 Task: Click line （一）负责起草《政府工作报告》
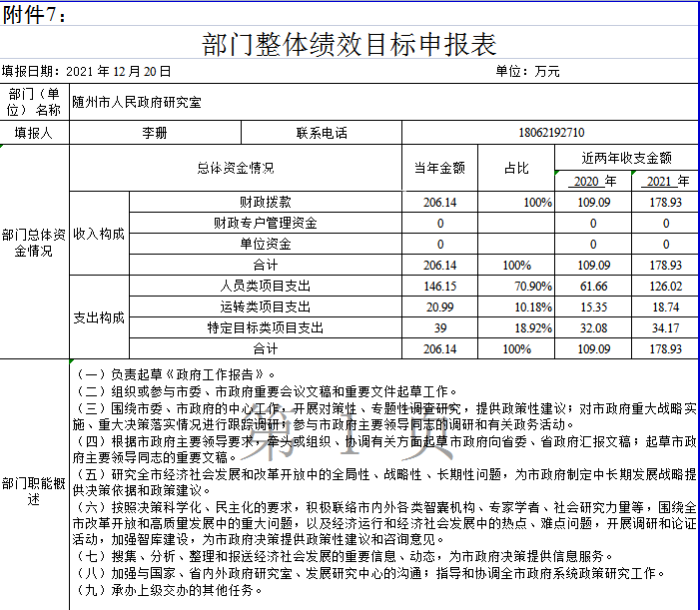[174, 374]
